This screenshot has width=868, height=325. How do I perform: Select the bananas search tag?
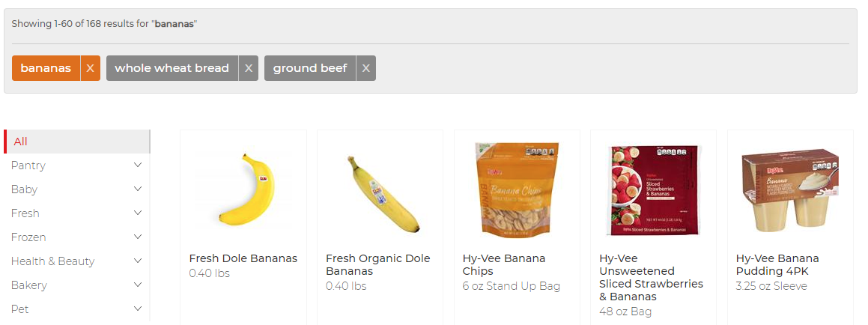tap(46, 68)
